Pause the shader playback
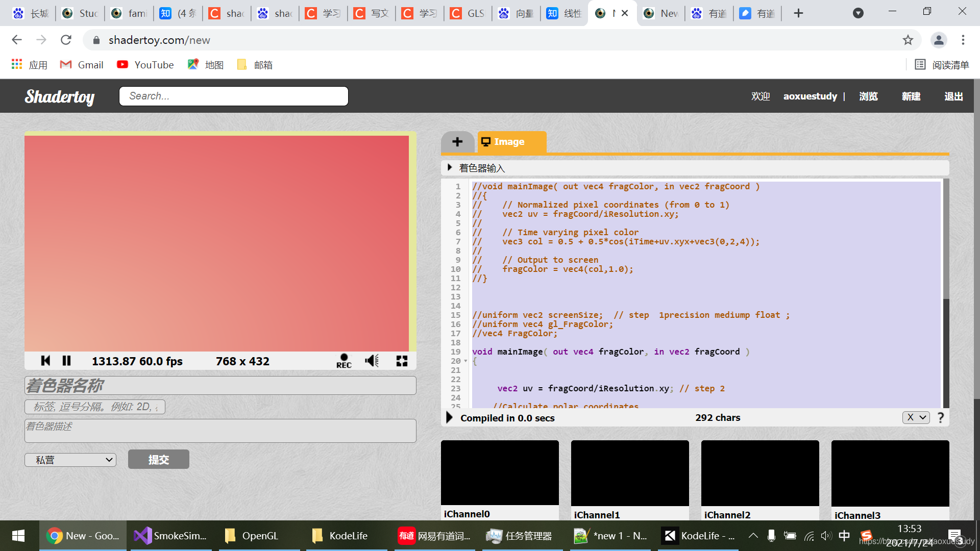Image resolution: width=980 pixels, height=551 pixels. point(66,361)
